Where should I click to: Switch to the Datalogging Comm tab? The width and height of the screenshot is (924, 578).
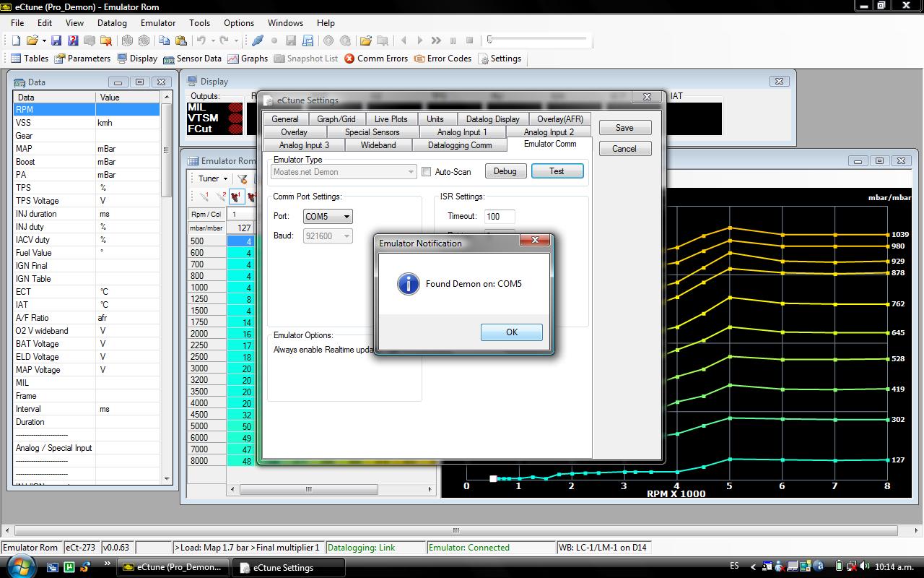(460, 145)
